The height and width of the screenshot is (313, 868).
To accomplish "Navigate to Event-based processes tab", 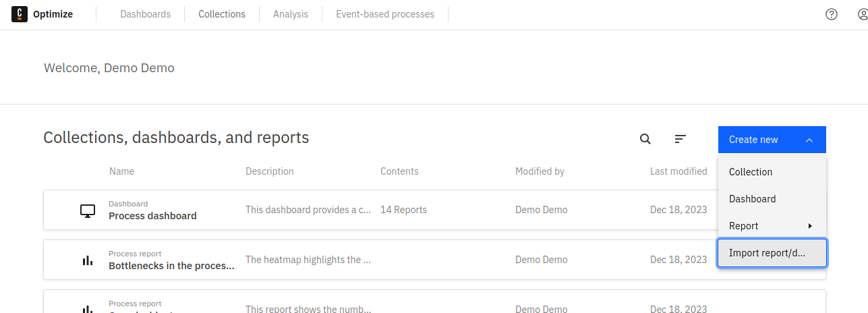I will point(385,14).
